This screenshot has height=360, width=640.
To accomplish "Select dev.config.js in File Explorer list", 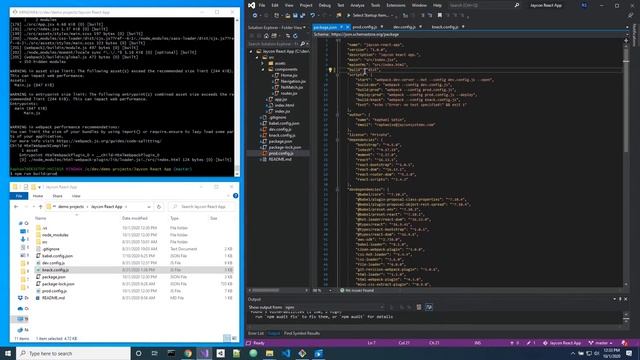I will coord(53,263).
